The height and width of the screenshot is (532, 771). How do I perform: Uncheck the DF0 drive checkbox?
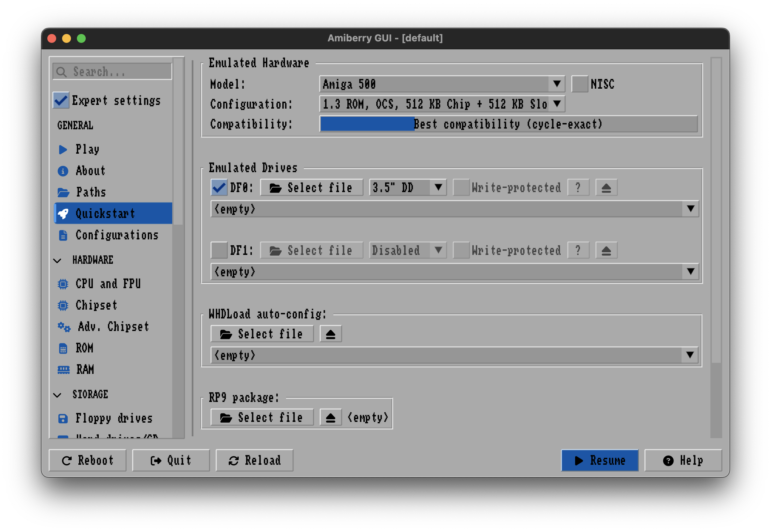click(x=219, y=188)
